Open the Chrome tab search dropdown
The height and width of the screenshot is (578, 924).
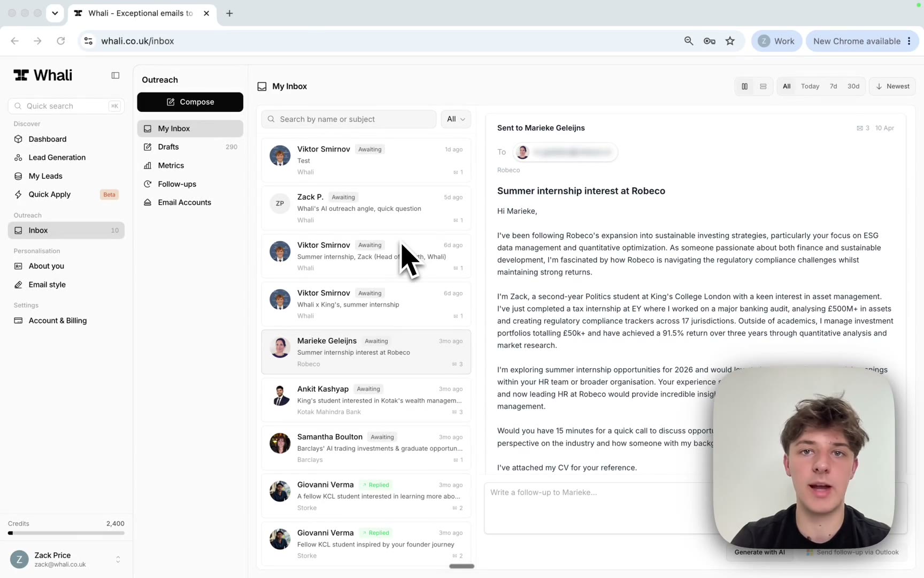tap(55, 13)
